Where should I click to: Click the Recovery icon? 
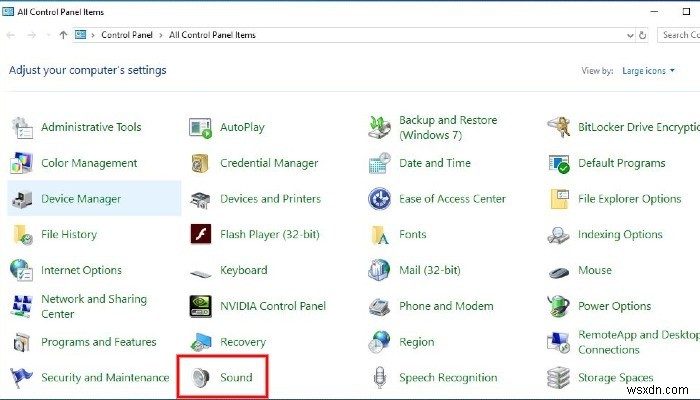click(200, 342)
